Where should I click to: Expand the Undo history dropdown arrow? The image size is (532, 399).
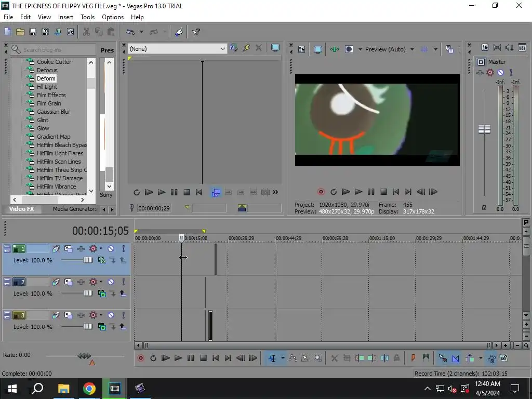point(141,32)
